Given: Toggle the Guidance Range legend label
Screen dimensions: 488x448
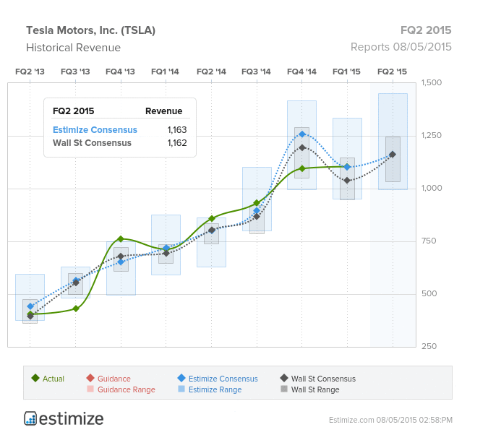Looking at the screenshot, I should point(126,389).
